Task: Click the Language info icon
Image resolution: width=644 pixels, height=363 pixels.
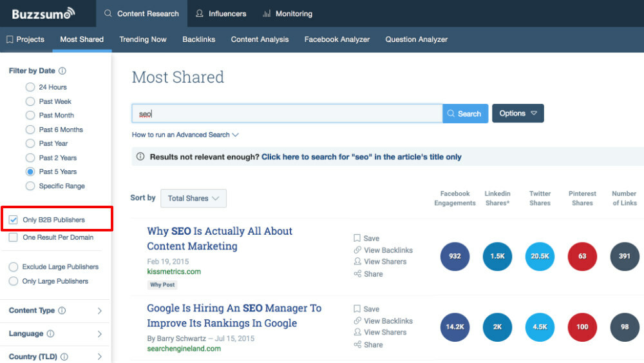Action: 51,334
